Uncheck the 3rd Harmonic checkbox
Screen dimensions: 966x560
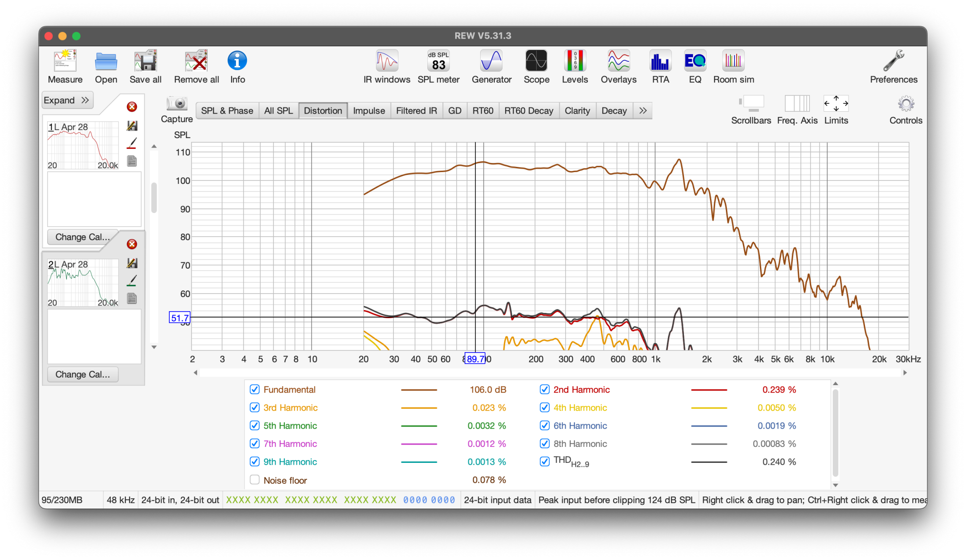pos(255,407)
